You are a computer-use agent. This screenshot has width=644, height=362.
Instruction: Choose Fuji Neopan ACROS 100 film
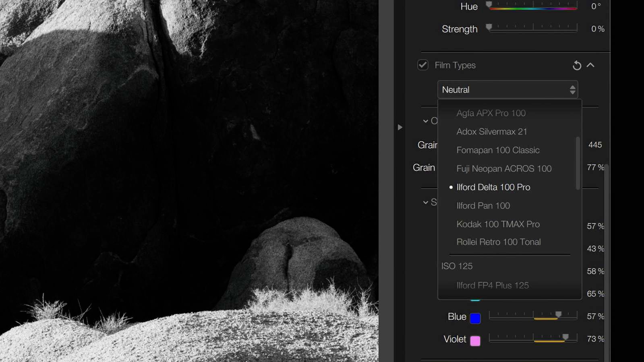coord(504,169)
